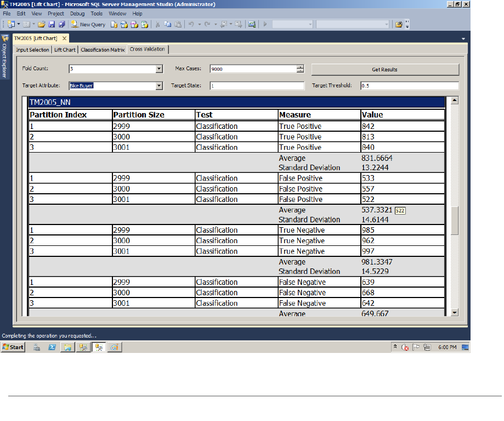Image resolution: width=504 pixels, height=421 pixels.
Task: Click the Cut scissors icon
Action: (x=157, y=24)
